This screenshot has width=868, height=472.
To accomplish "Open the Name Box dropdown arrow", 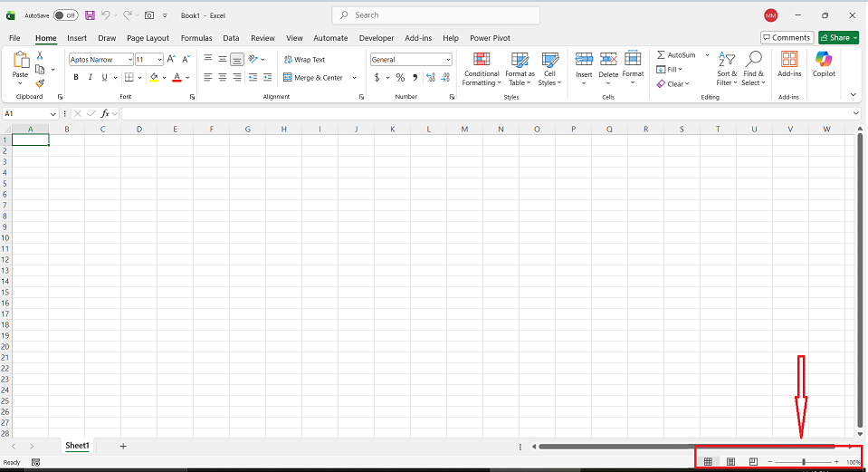I will coord(53,113).
